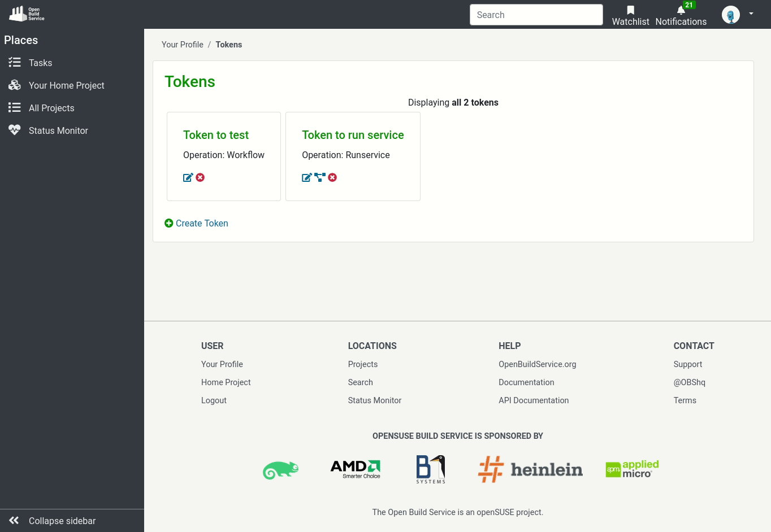Open the Tasks sidebar entry
Image resolution: width=771 pixels, height=532 pixels.
coord(40,63)
